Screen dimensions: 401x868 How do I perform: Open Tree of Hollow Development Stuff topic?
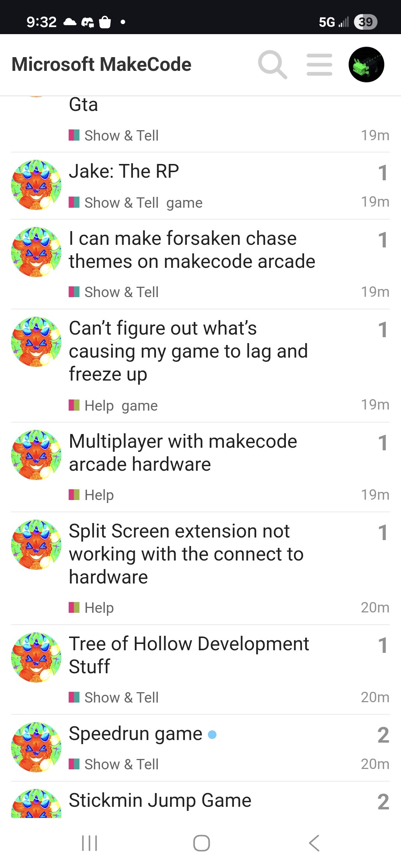[189, 655]
